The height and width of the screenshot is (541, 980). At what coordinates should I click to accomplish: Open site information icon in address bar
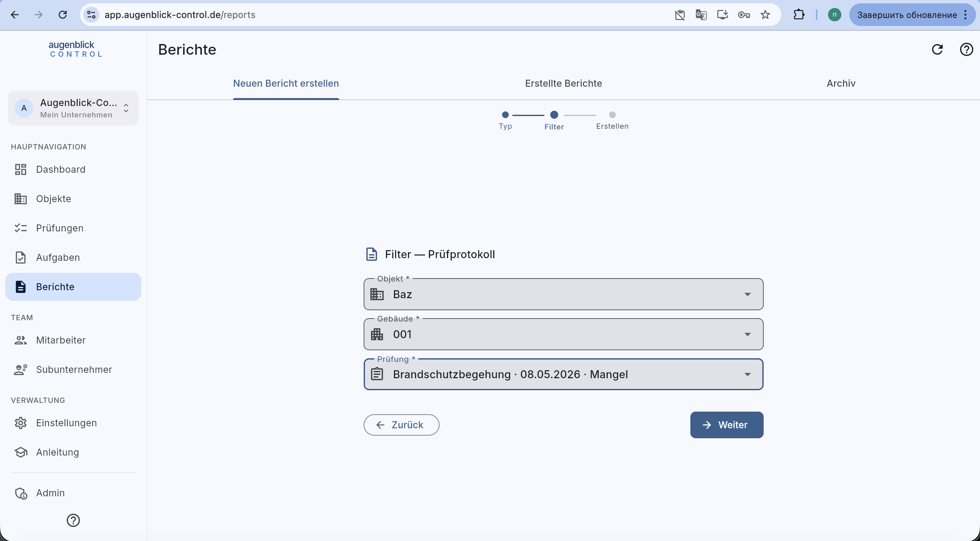[91, 15]
